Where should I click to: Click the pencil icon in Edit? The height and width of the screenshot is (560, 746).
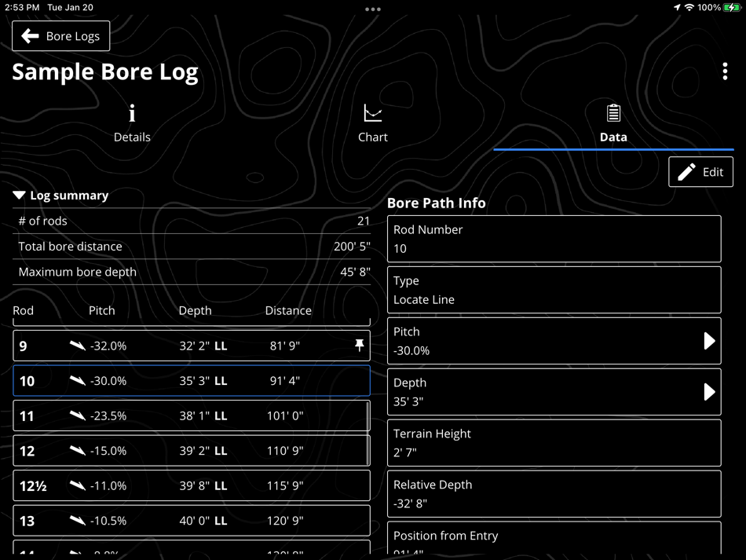pos(686,172)
